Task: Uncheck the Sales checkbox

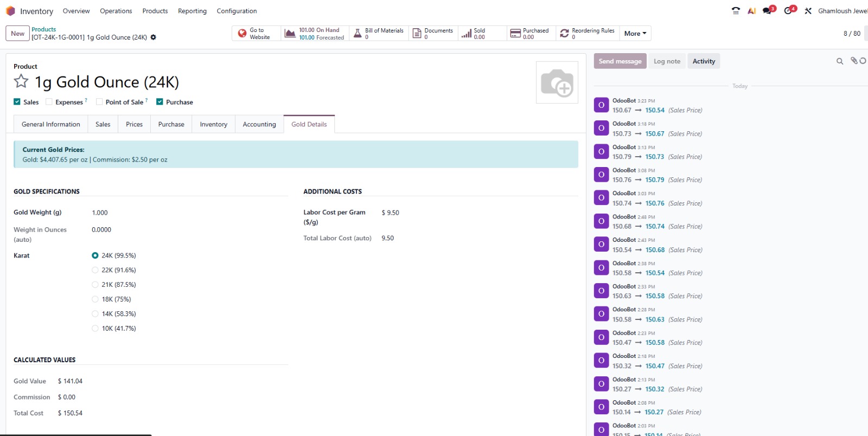Action: click(x=17, y=102)
